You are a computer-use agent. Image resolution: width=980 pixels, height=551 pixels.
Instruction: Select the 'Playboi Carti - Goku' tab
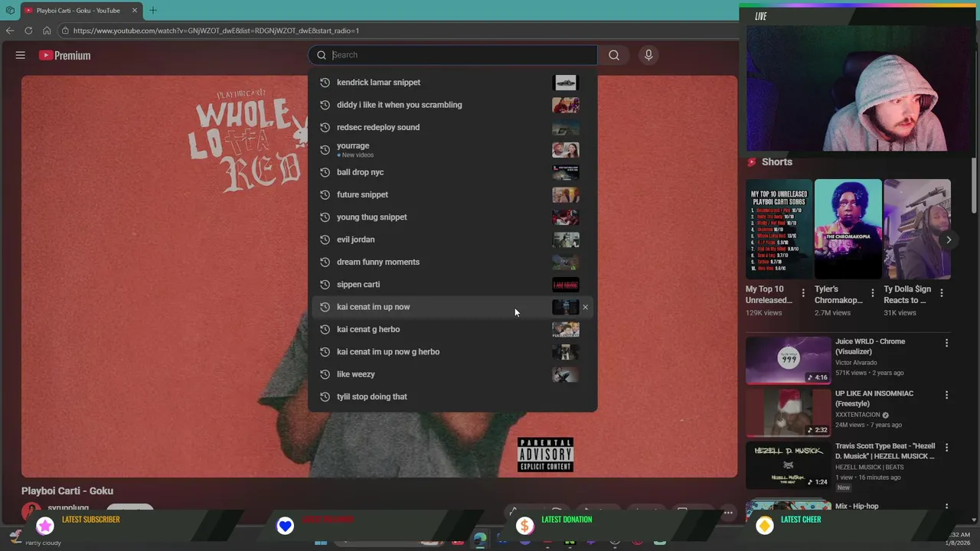tap(80, 11)
